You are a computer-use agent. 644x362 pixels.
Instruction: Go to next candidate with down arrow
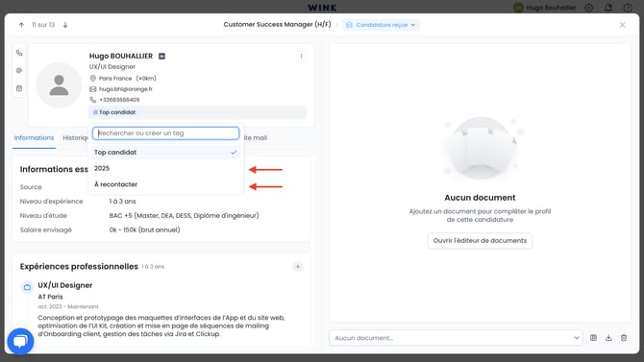tap(65, 25)
